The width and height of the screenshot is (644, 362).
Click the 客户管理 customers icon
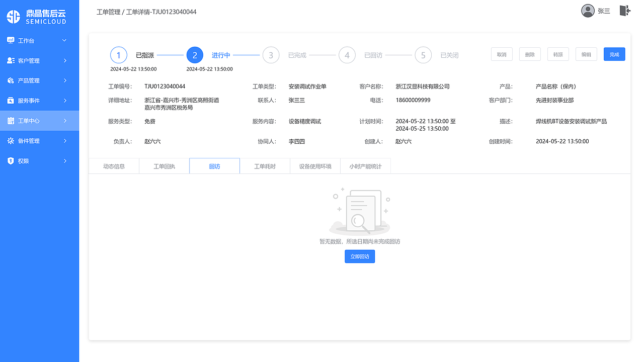(x=11, y=60)
